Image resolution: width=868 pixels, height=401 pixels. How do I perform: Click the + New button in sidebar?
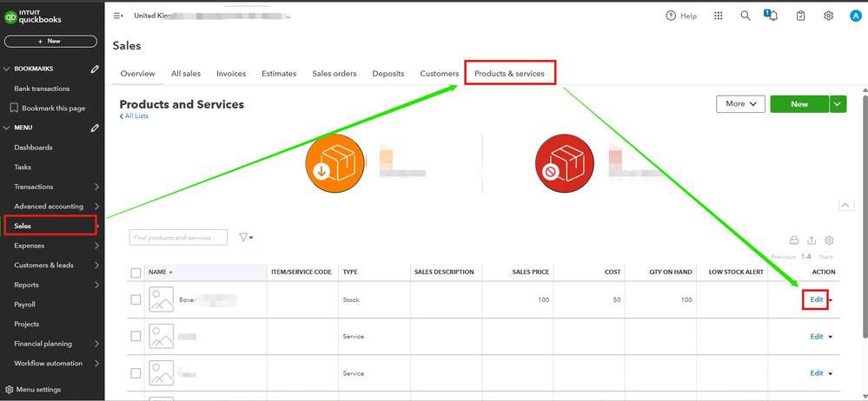click(x=50, y=42)
